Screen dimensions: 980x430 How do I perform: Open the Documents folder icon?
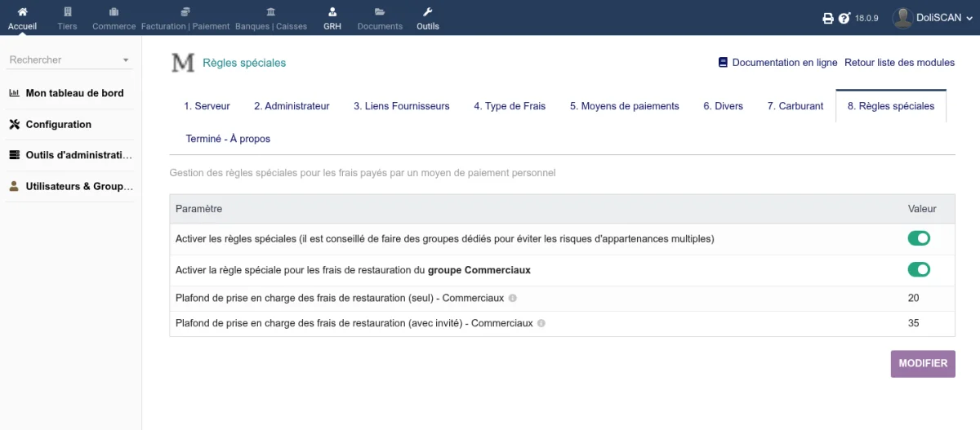380,11
